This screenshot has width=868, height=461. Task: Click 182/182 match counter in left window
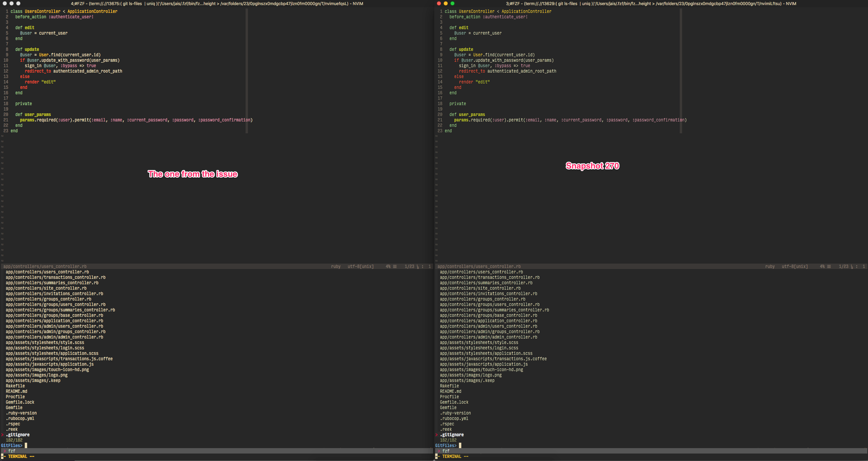tap(14, 440)
